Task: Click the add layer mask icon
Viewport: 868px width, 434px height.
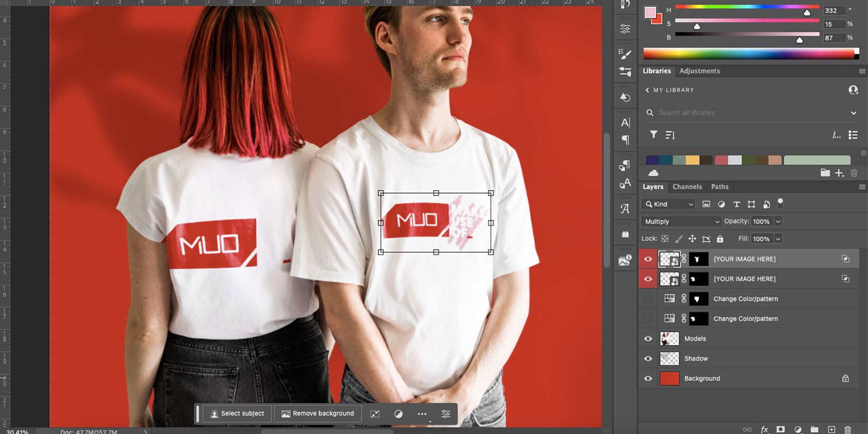Action: pyautogui.click(x=781, y=429)
